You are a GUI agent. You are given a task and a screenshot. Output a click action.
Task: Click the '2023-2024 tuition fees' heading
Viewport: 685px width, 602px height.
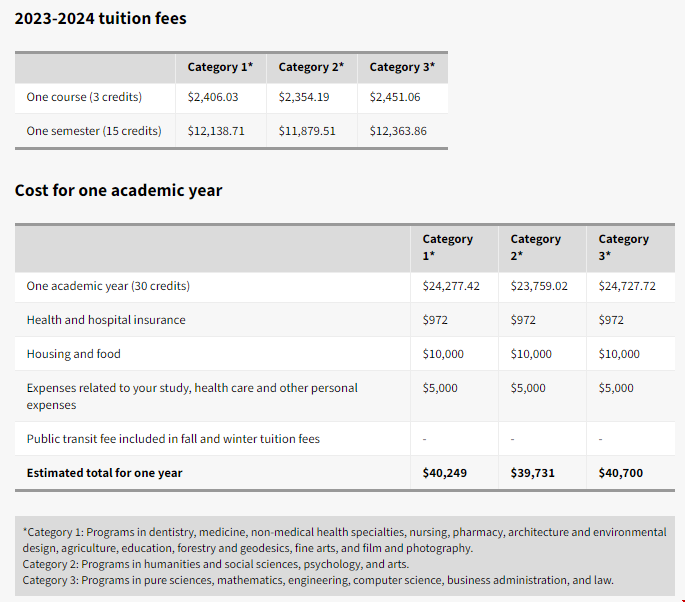100,18
